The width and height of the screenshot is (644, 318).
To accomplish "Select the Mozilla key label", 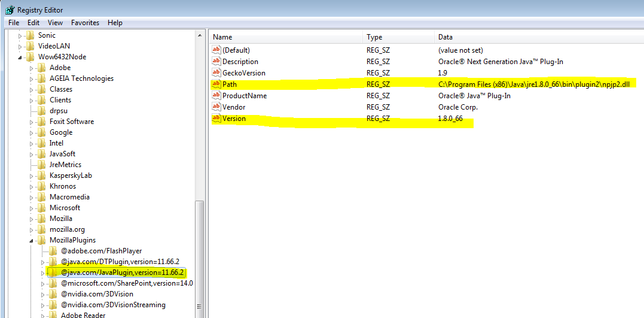I will 61,219.
